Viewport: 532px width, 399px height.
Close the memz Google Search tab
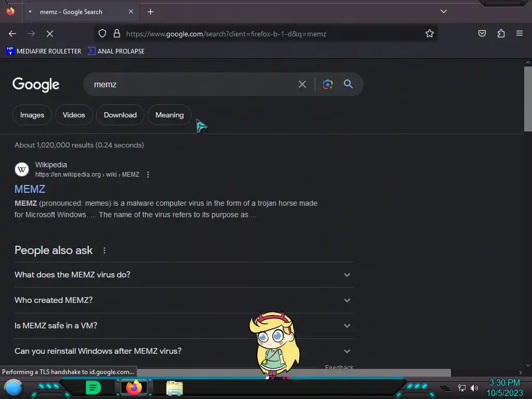[x=131, y=11]
